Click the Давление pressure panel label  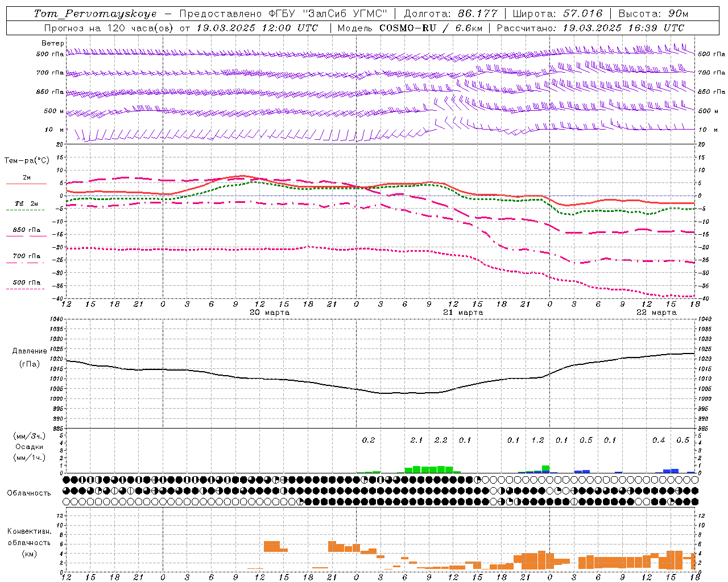(x=30, y=351)
